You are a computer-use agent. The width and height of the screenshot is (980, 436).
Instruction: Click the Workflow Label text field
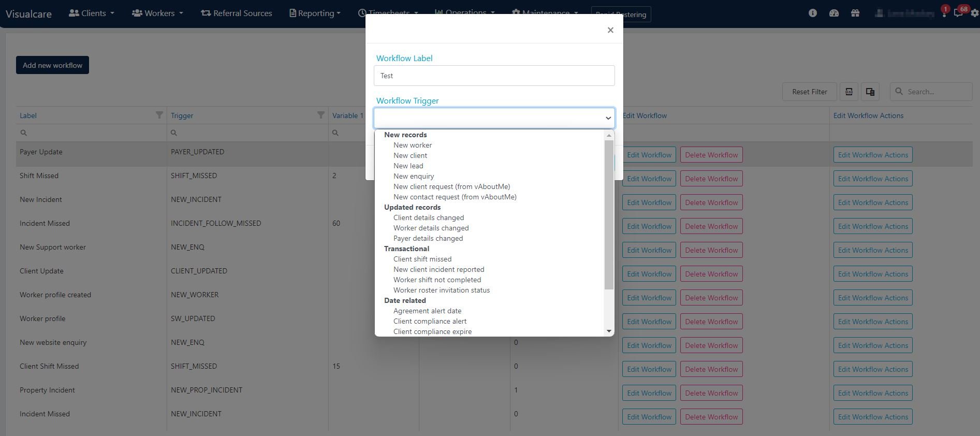point(494,76)
